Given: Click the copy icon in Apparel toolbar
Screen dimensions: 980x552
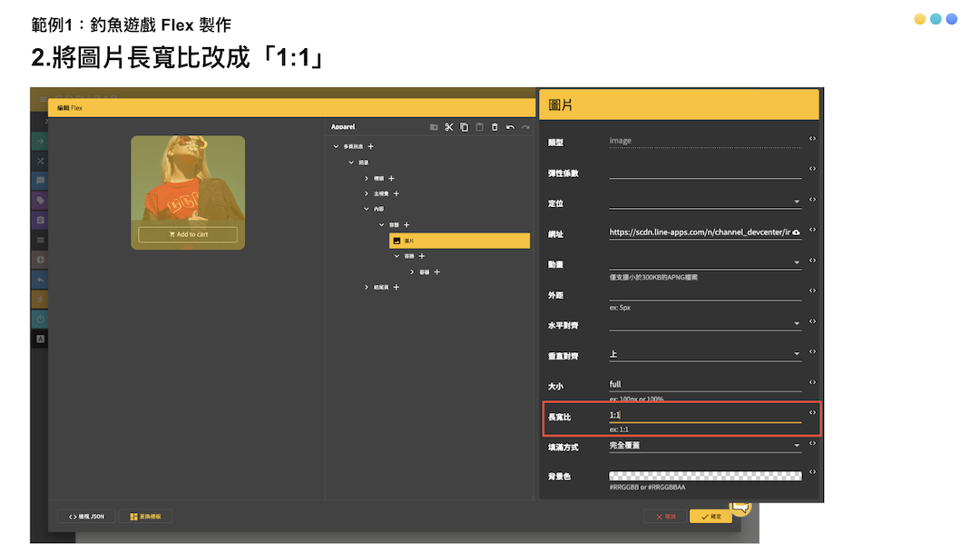Looking at the screenshot, I should pyautogui.click(x=464, y=127).
